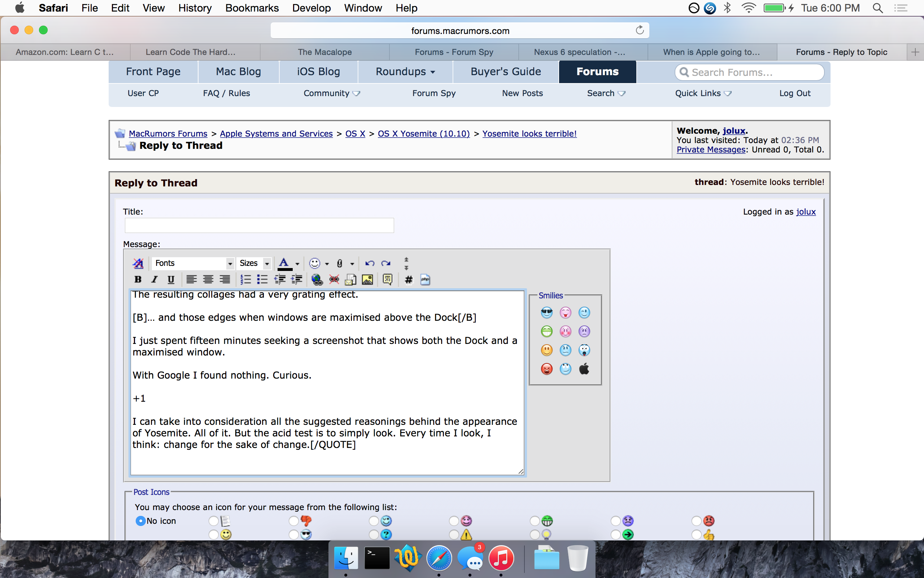
Task: Open the Sizes dropdown
Action: [254, 263]
